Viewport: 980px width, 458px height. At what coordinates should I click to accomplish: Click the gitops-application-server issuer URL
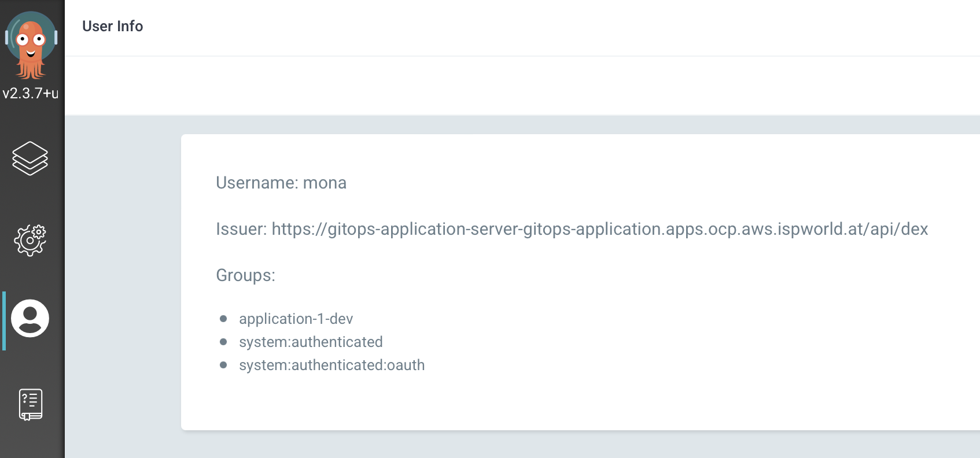599,229
